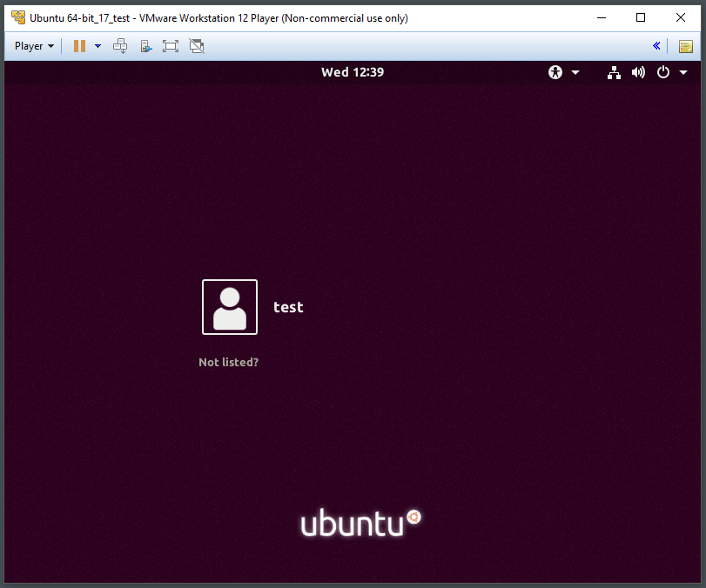
Task: Expand the accessibility dropdown arrow
Action: coord(575,72)
